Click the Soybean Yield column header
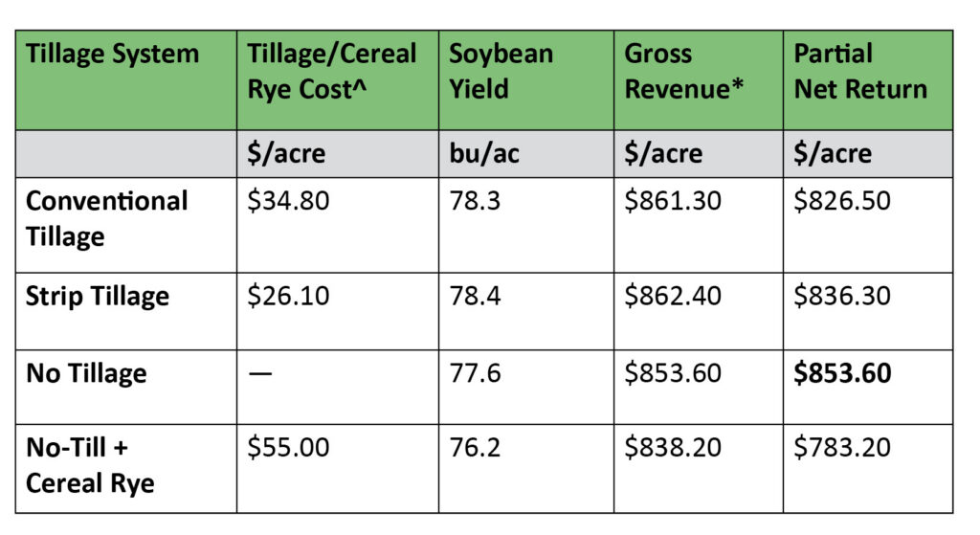Viewport: 980px width, 535px height. [501, 71]
